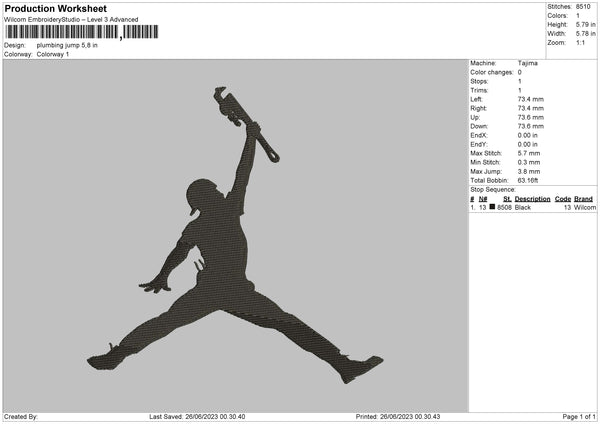
Task: Select the Trims value
Action: (x=520, y=90)
